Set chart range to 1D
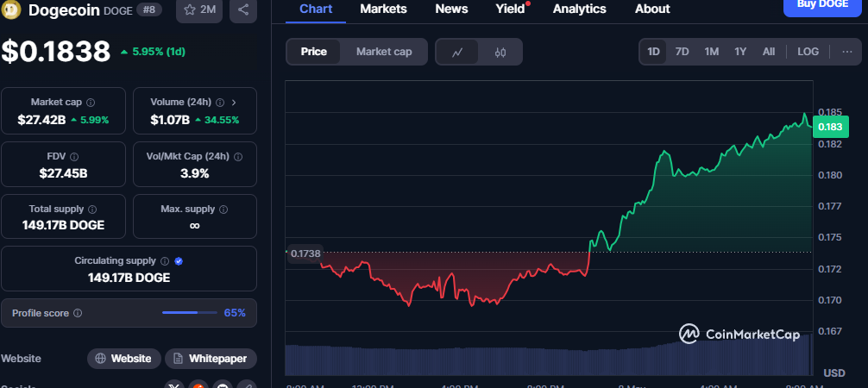868x388 pixels. [654, 52]
